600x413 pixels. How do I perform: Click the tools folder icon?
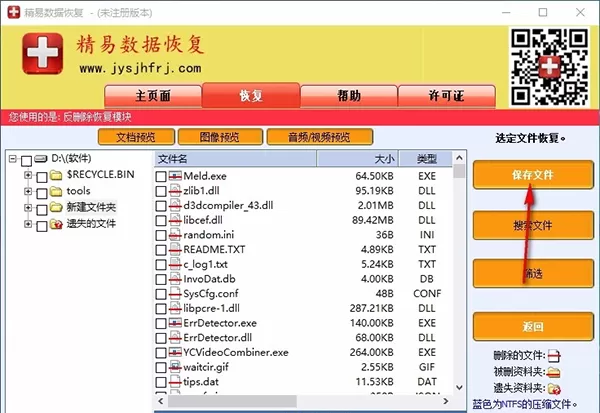click(x=56, y=191)
